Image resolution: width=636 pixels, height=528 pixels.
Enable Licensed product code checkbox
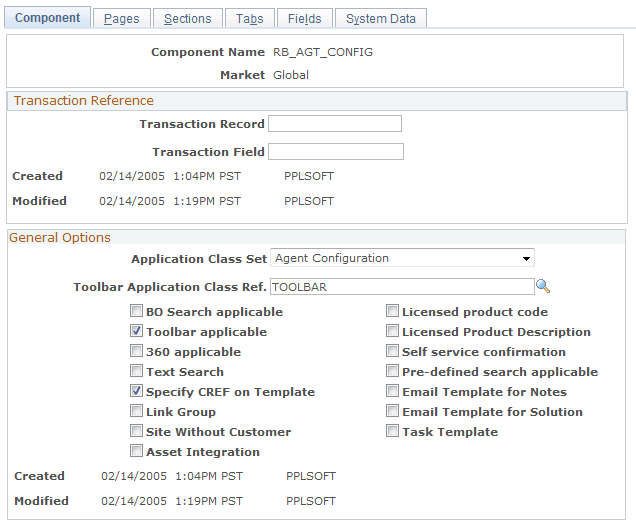coord(392,311)
